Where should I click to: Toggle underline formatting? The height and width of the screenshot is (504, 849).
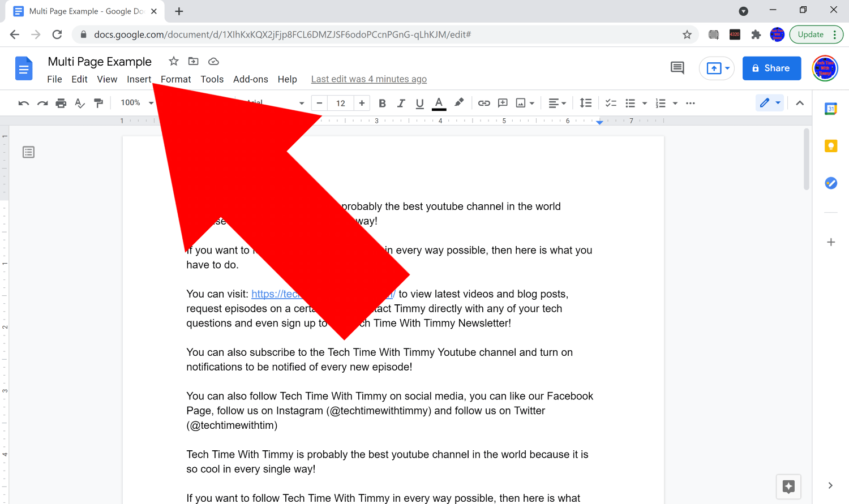[419, 103]
